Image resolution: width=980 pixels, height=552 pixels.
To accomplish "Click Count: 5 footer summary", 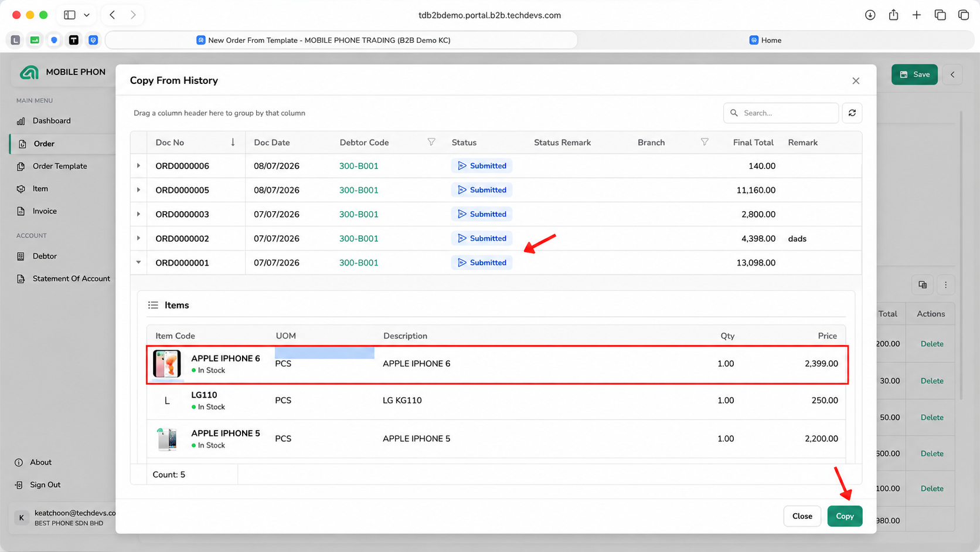I will coord(169,475).
